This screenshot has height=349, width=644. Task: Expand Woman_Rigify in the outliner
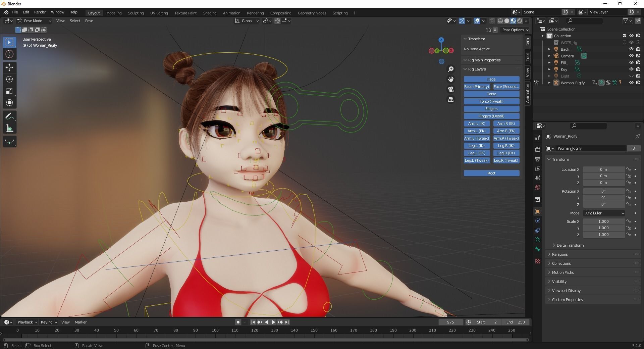[549, 83]
